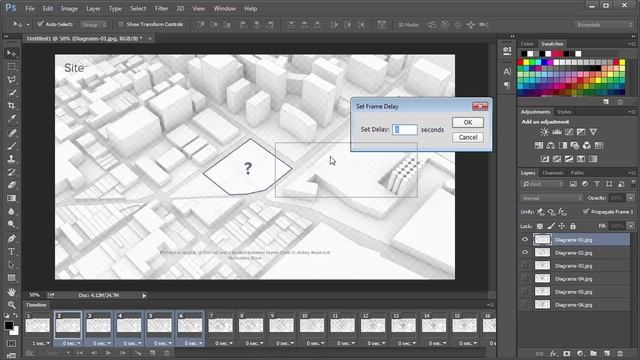
Task: Select first frame in timeline controls
Action: point(80,353)
